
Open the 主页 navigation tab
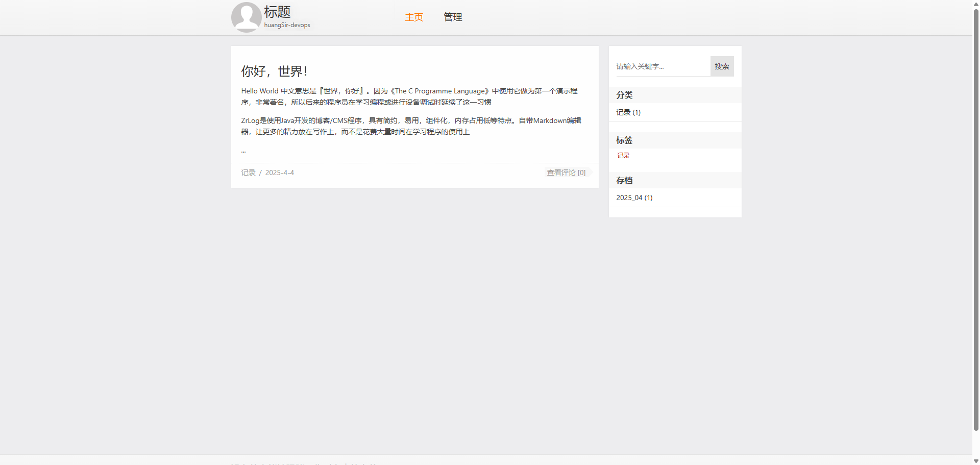pyautogui.click(x=414, y=17)
